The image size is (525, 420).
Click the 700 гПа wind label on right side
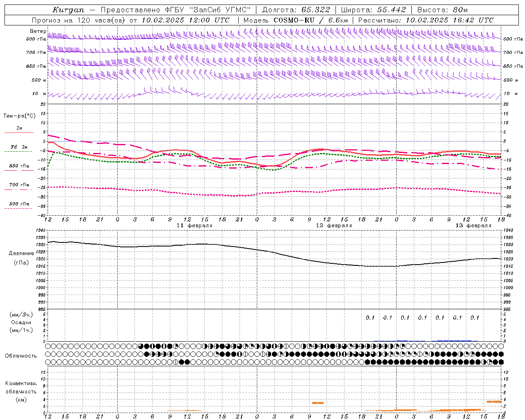[x=513, y=52]
